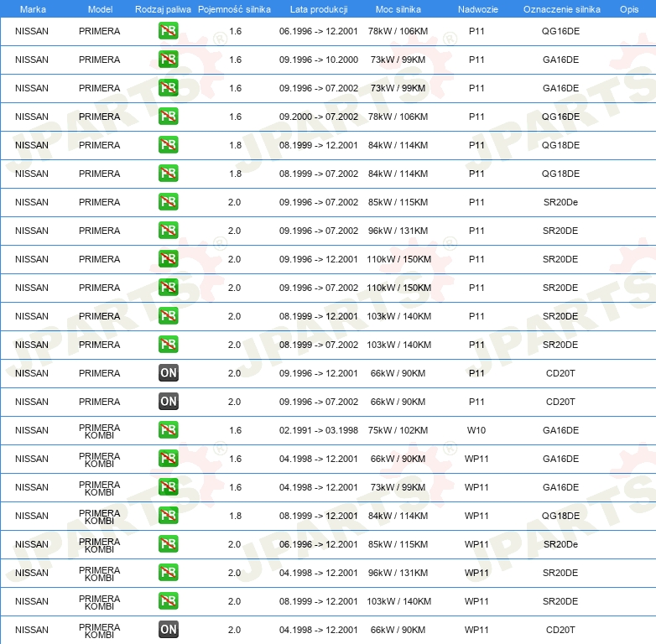The width and height of the screenshot is (656, 644).
Task: Click the petrol icon in the 06.1996 P11 QG16DE row
Action: click(168, 31)
